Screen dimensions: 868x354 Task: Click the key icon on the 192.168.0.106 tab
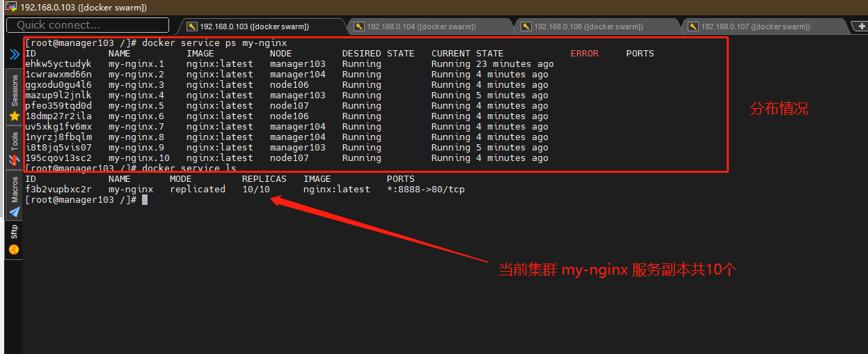(526, 26)
